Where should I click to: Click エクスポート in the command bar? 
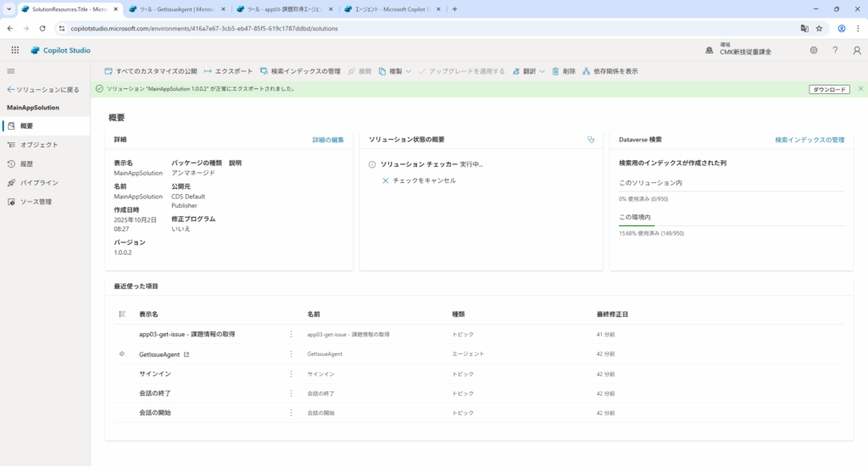(228, 71)
